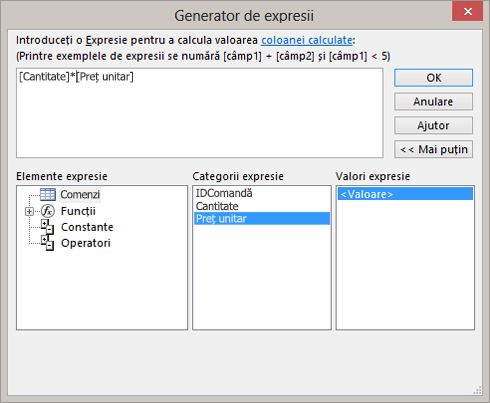The image size is (490, 403).
Task: Select <Valoare> in Valori expresie
Action: pyautogui.click(x=405, y=194)
